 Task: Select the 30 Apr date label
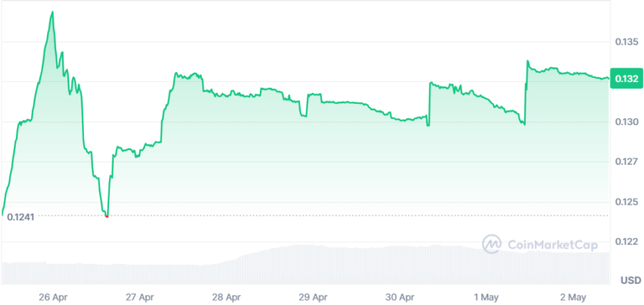(401, 297)
